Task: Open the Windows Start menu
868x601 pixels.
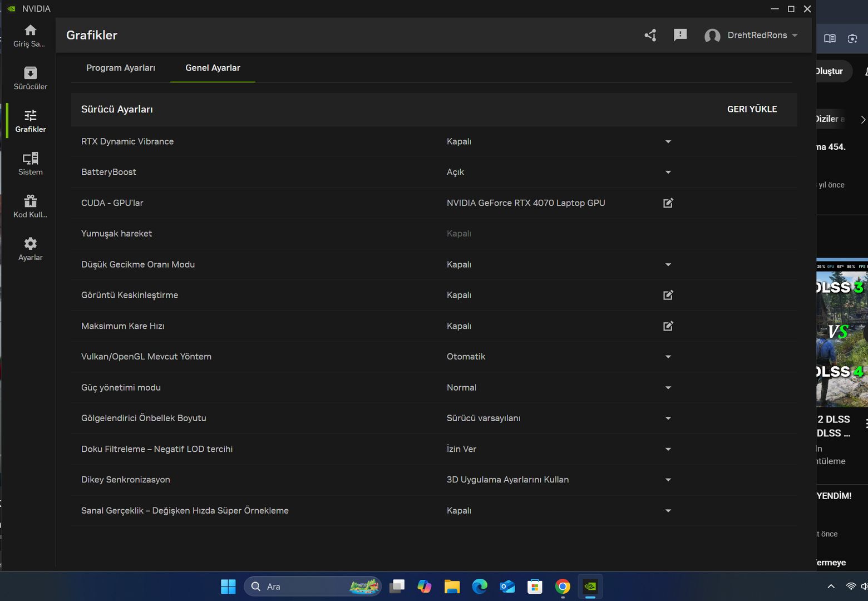Action: pos(228,587)
